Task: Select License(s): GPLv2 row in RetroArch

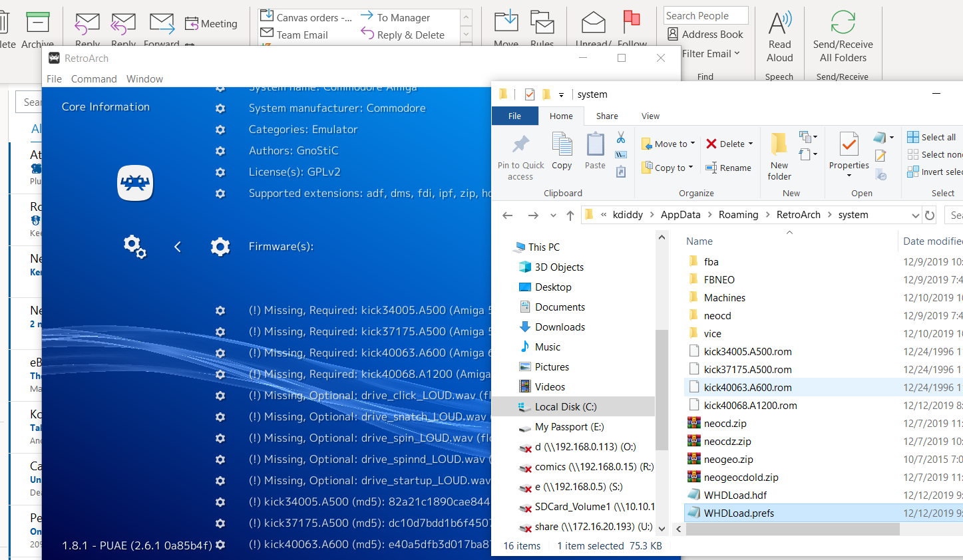Action: coord(295,172)
